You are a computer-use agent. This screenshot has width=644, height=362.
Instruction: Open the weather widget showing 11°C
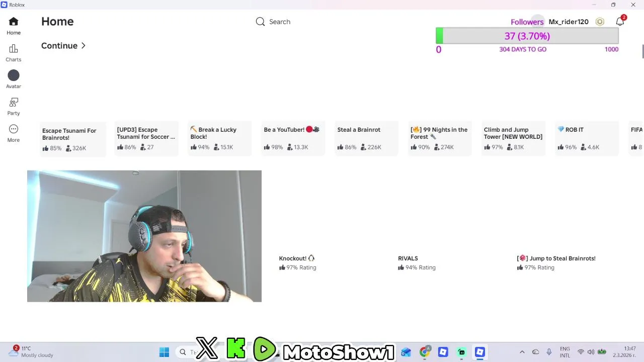tap(31, 351)
